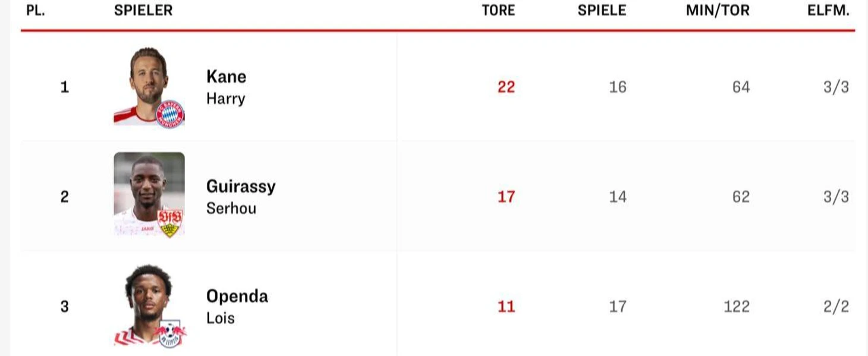Image resolution: width=868 pixels, height=356 pixels.
Task: Select Kane's 22 goals value
Action: click(507, 87)
